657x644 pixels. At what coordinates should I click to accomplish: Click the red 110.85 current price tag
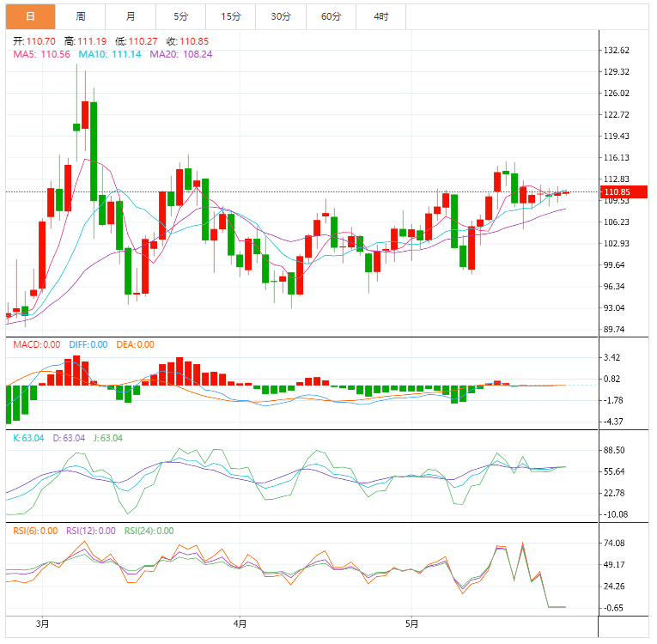(x=617, y=191)
